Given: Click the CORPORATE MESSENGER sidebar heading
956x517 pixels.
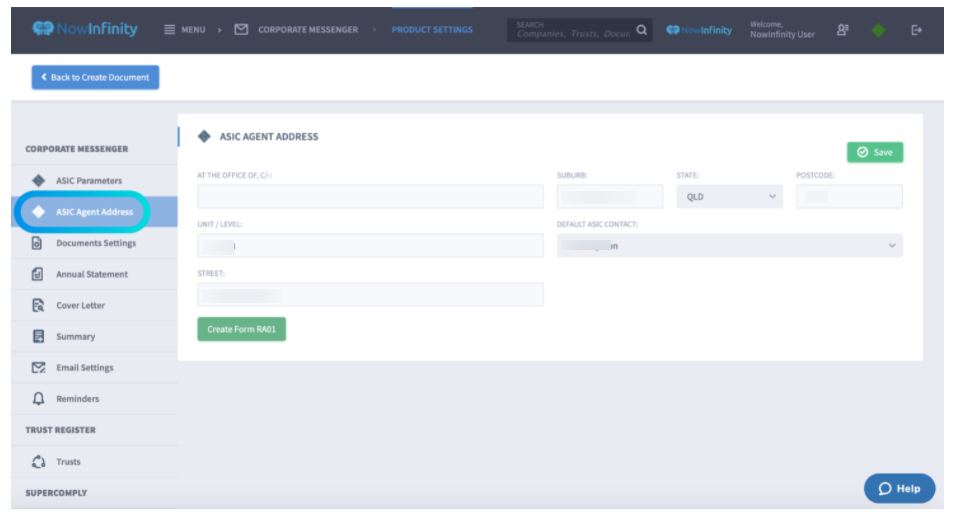Looking at the screenshot, I should coord(77,149).
